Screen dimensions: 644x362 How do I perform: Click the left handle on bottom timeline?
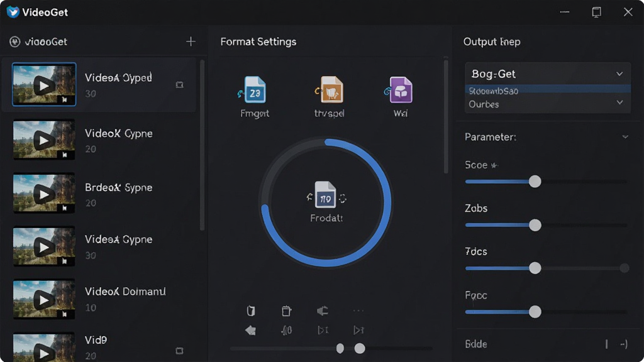coord(340,348)
